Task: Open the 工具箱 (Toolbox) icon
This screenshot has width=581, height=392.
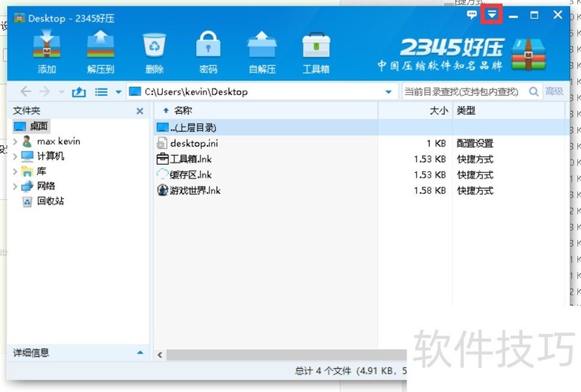Action: pyautogui.click(x=316, y=45)
